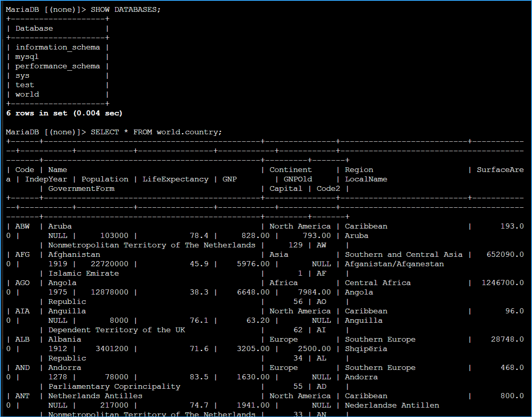Screen dimensions: 532x417
Task: Click the mysql database entry
Action: point(27,56)
